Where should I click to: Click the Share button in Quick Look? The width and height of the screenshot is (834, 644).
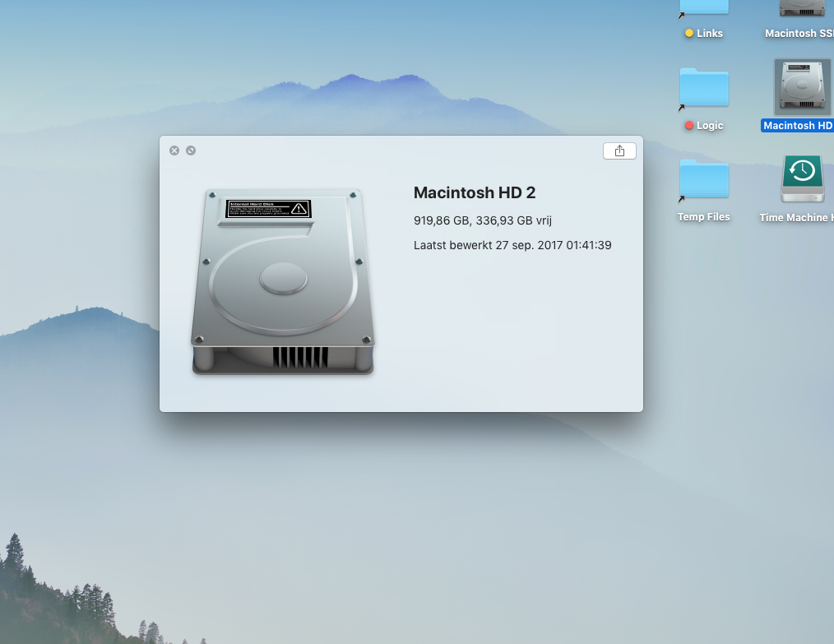point(619,151)
